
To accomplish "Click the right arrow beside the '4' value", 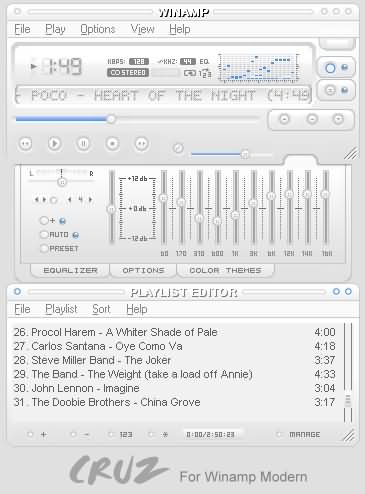I will (90, 200).
